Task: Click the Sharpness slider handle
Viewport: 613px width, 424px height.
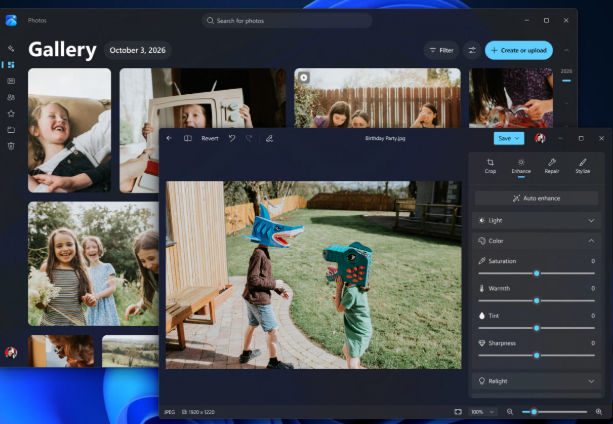Action: (x=537, y=355)
